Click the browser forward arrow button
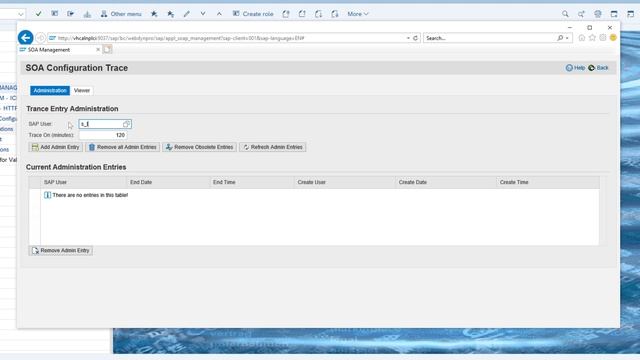640x360 pixels. 40,38
